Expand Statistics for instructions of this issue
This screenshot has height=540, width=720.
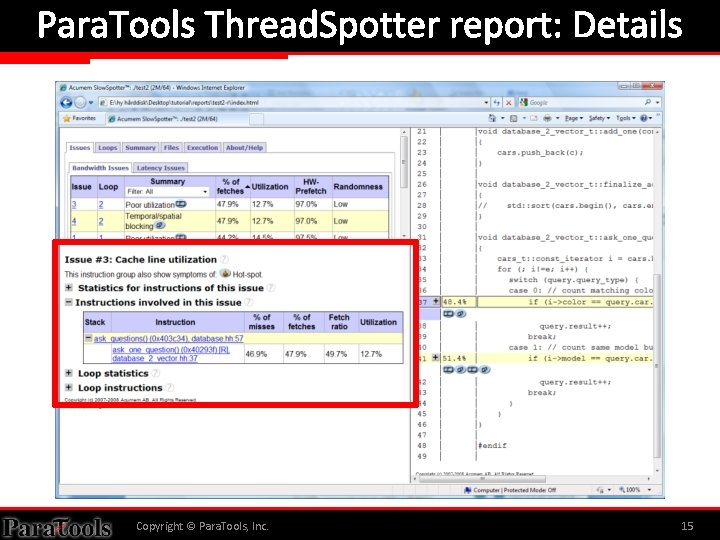click(x=68, y=287)
